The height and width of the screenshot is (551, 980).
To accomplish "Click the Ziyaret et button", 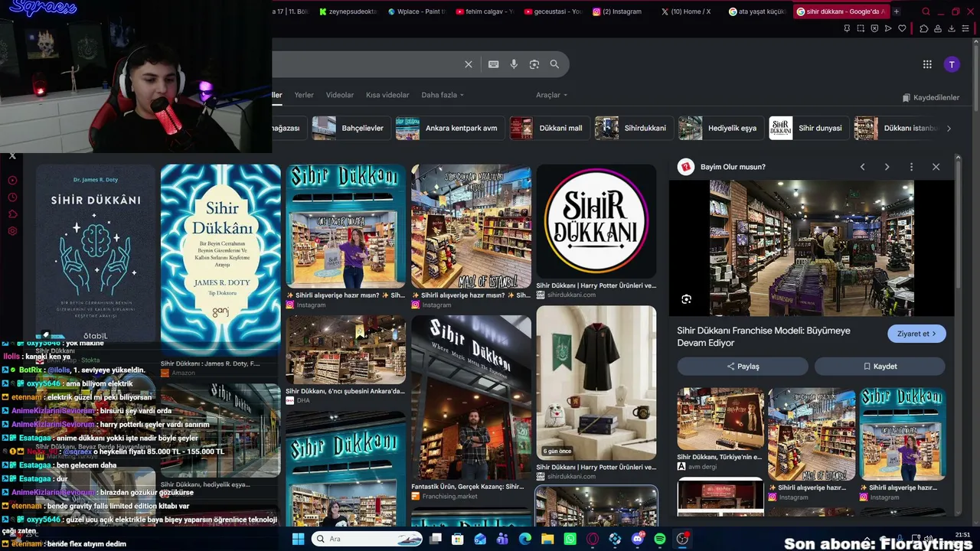I will click(916, 334).
